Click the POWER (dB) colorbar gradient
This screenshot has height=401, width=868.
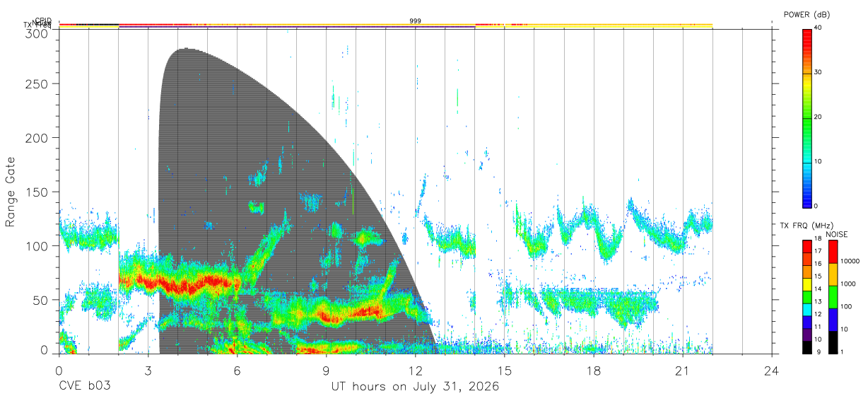click(807, 117)
